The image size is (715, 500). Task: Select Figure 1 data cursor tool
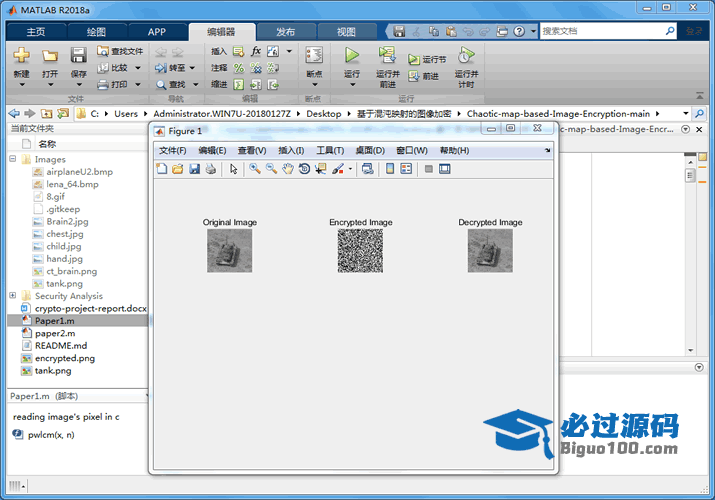point(321,169)
